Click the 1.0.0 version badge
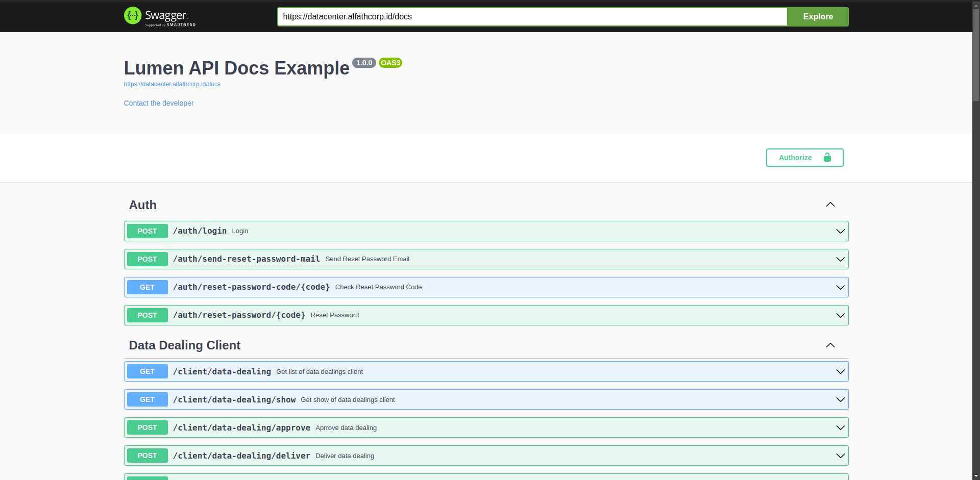This screenshot has height=480, width=980. (x=364, y=63)
